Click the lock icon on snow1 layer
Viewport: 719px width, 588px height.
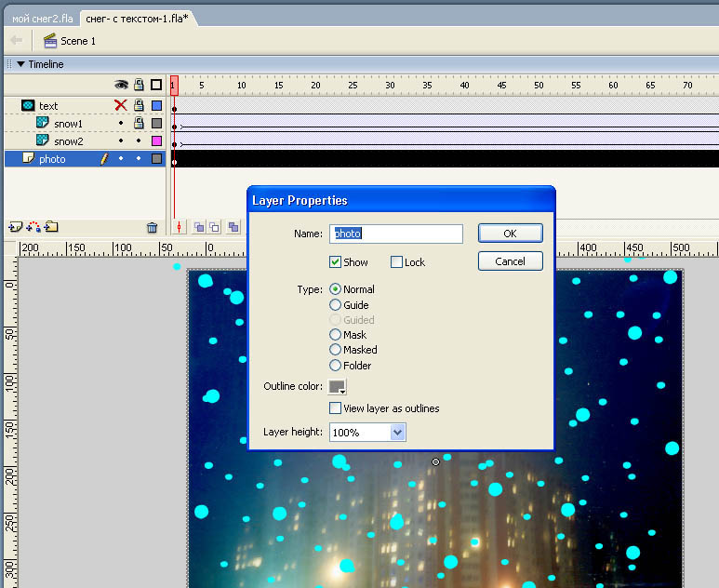pyautogui.click(x=139, y=123)
